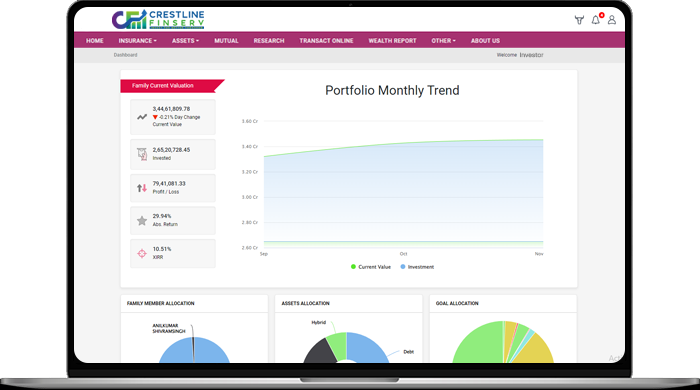700x390 pixels.
Task: Click the trend line icon beside Current Value
Action: click(142, 117)
